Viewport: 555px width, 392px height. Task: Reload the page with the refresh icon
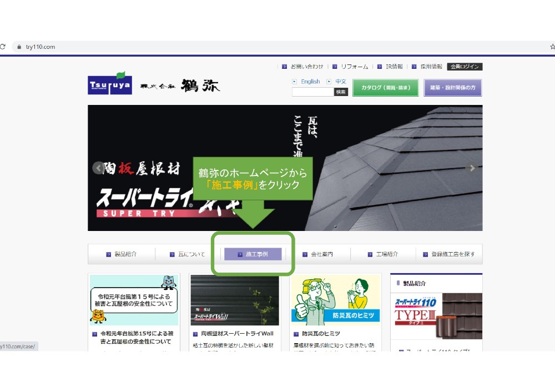point(2,47)
